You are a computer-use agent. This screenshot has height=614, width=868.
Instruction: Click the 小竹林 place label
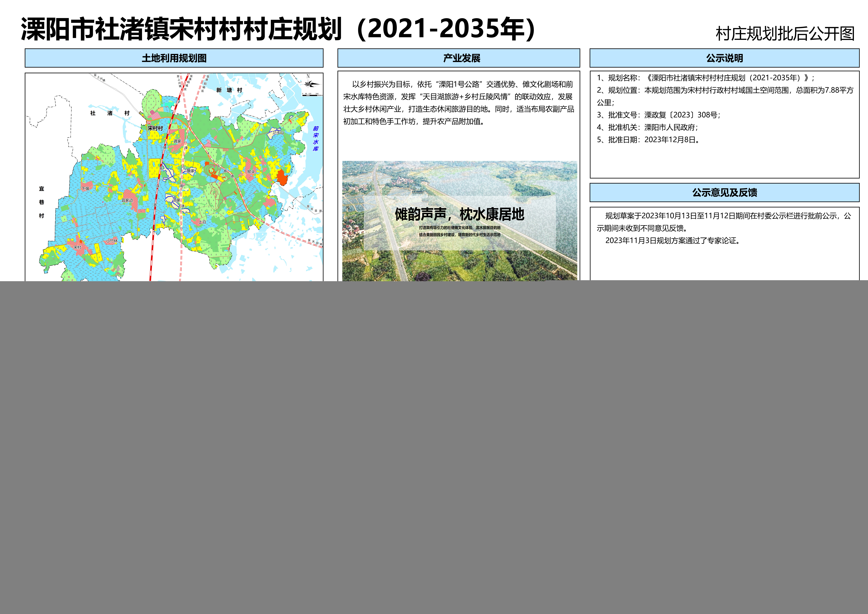pyautogui.click(x=112, y=241)
